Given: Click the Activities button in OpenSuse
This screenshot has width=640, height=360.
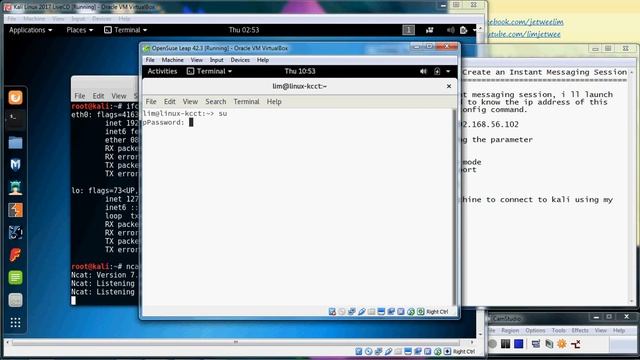Looking at the screenshot, I should point(162,71).
